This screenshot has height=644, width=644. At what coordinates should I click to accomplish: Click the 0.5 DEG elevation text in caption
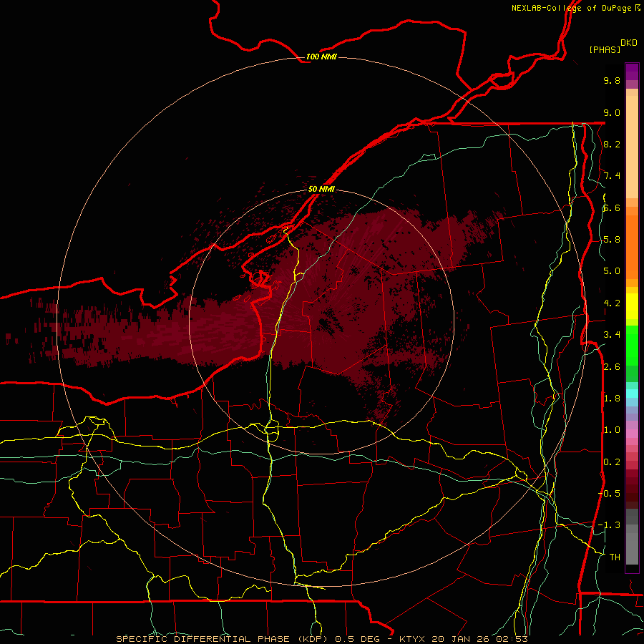point(356,639)
